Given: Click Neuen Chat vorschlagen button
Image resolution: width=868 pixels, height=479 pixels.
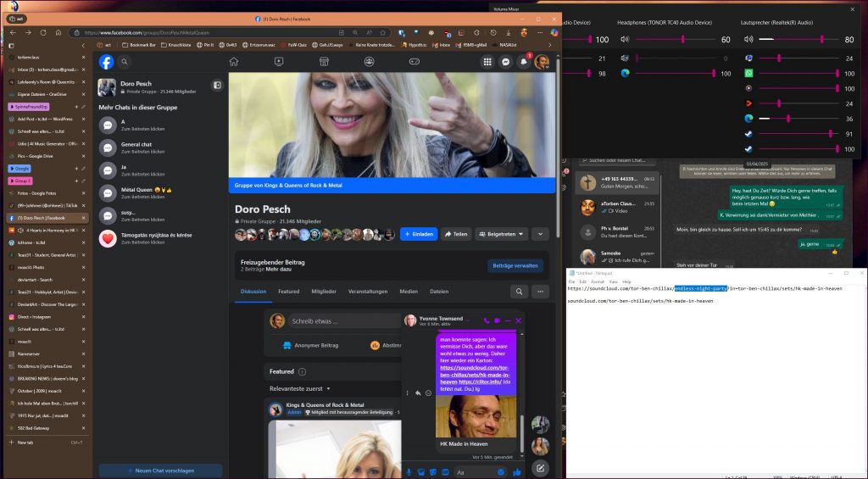Looking at the screenshot, I should (x=160, y=471).
